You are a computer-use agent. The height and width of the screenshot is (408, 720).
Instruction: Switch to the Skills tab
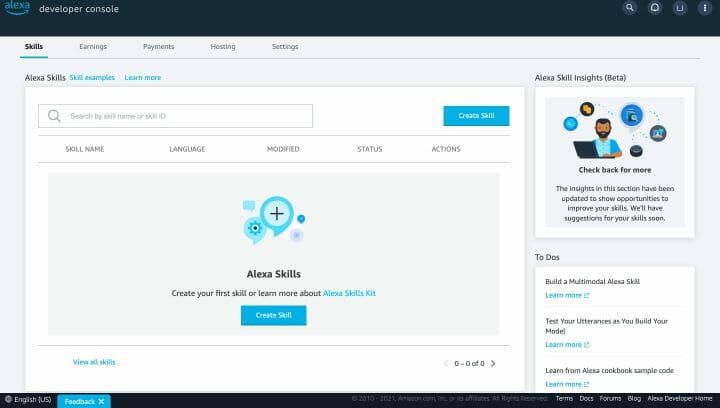click(x=34, y=46)
